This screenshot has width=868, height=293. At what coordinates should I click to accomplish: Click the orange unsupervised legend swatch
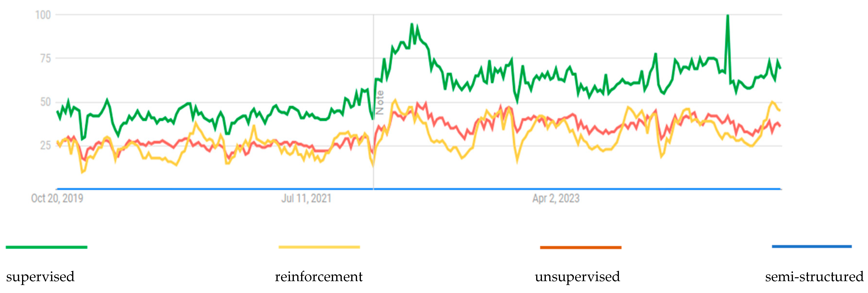(x=581, y=248)
